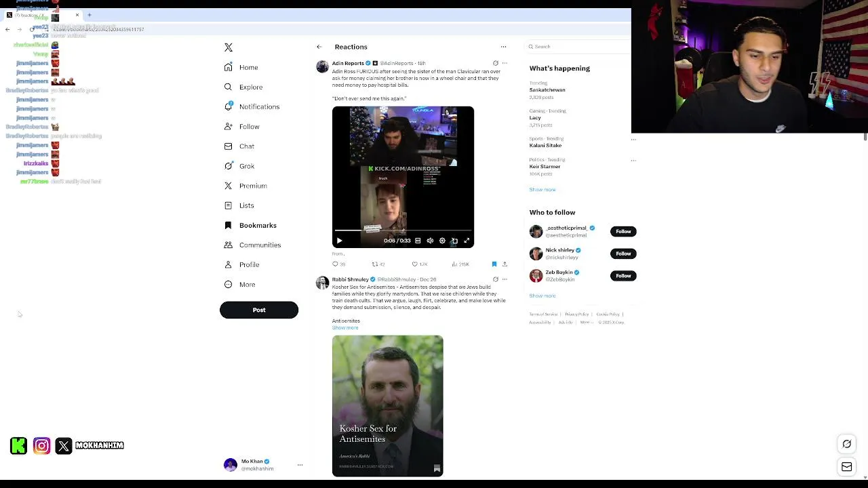Open the Kalani Sitake trending topic
Screen dimensions: 868x488
tap(545, 146)
